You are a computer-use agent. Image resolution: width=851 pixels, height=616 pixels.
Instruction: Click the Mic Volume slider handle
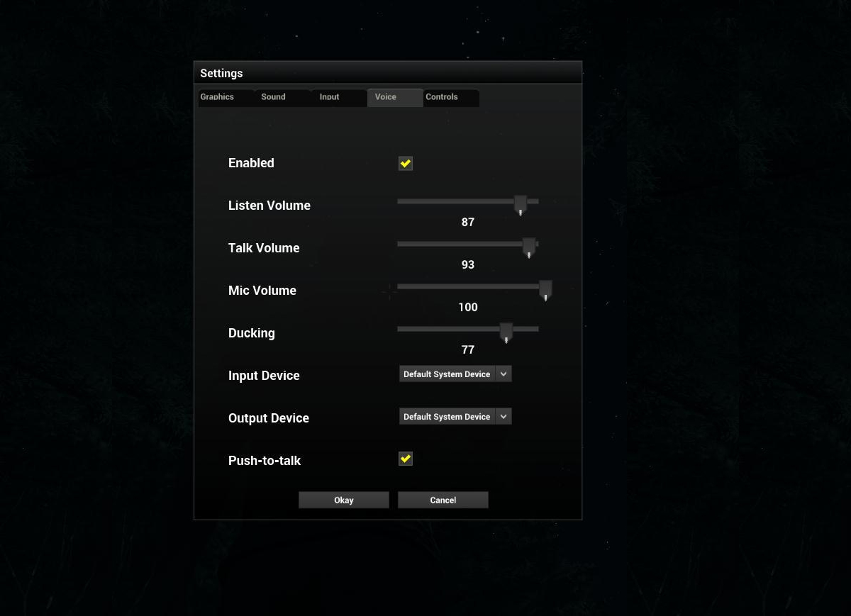pos(545,289)
